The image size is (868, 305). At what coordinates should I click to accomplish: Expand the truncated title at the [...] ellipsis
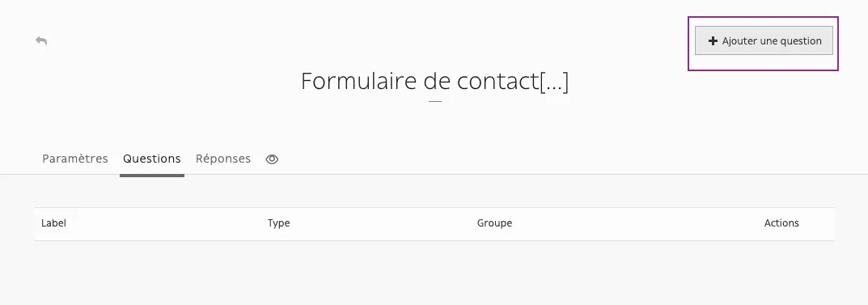coord(554,82)
